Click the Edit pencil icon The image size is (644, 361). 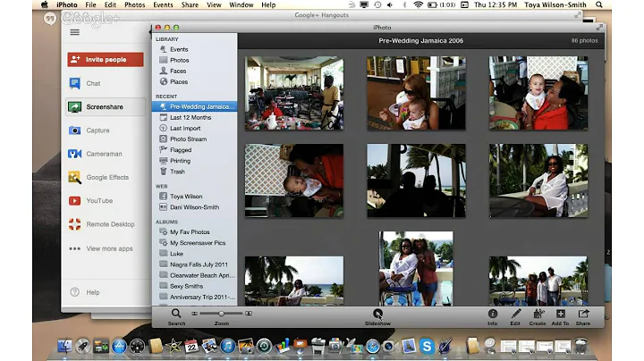pos(515,314)
